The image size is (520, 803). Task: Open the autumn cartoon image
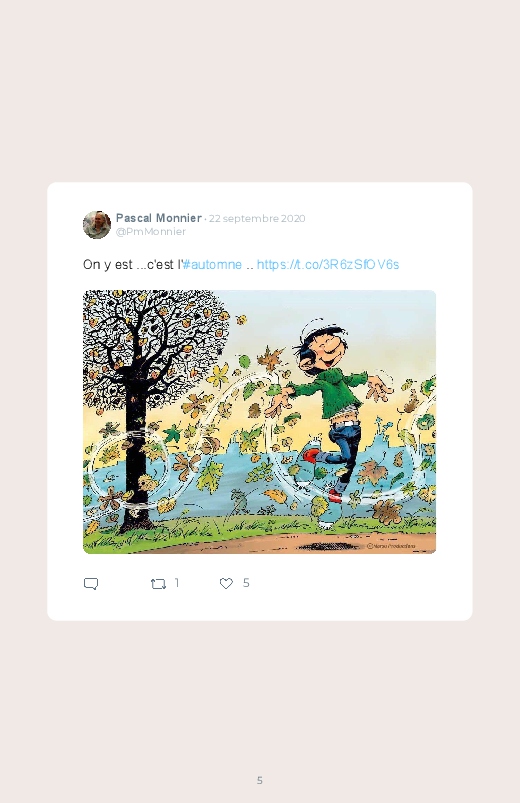pyautogui.click(x=259, y=421)
